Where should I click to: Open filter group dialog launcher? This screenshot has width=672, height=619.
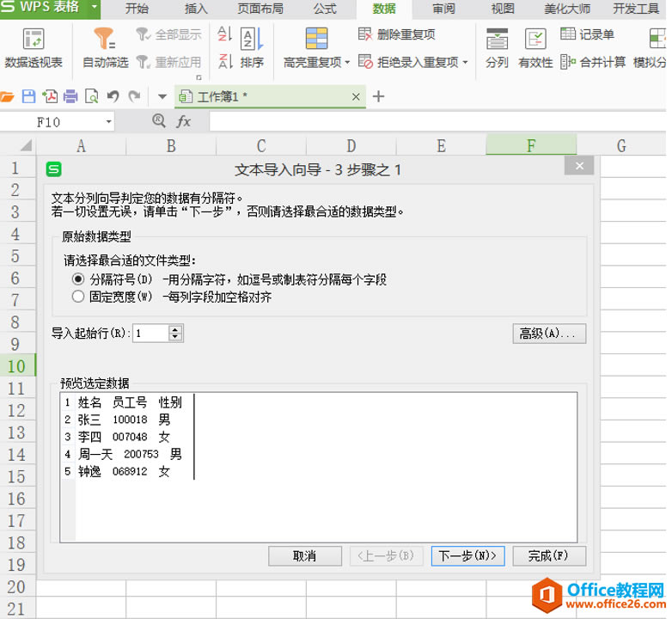click(x=199, y=77)
